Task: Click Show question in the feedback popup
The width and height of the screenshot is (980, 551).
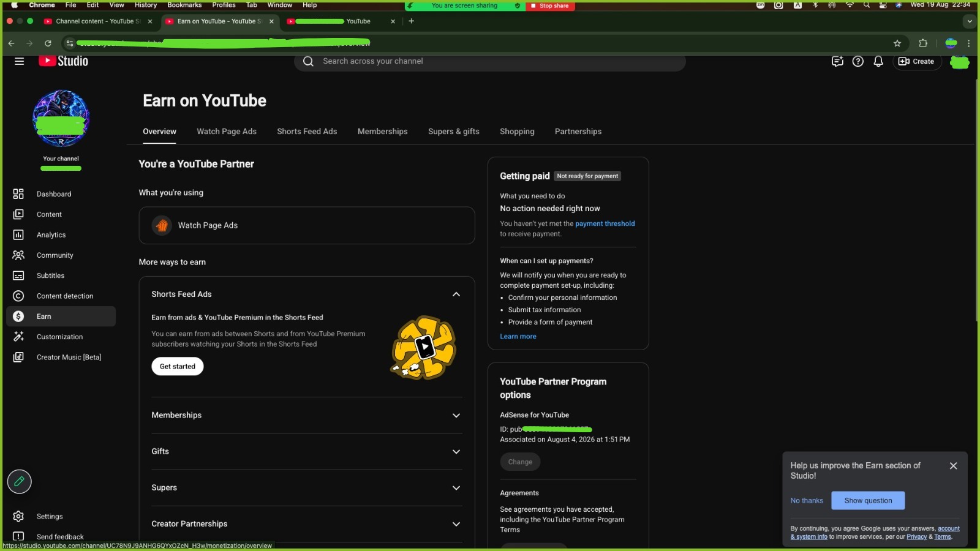Action: click(868, 501)
